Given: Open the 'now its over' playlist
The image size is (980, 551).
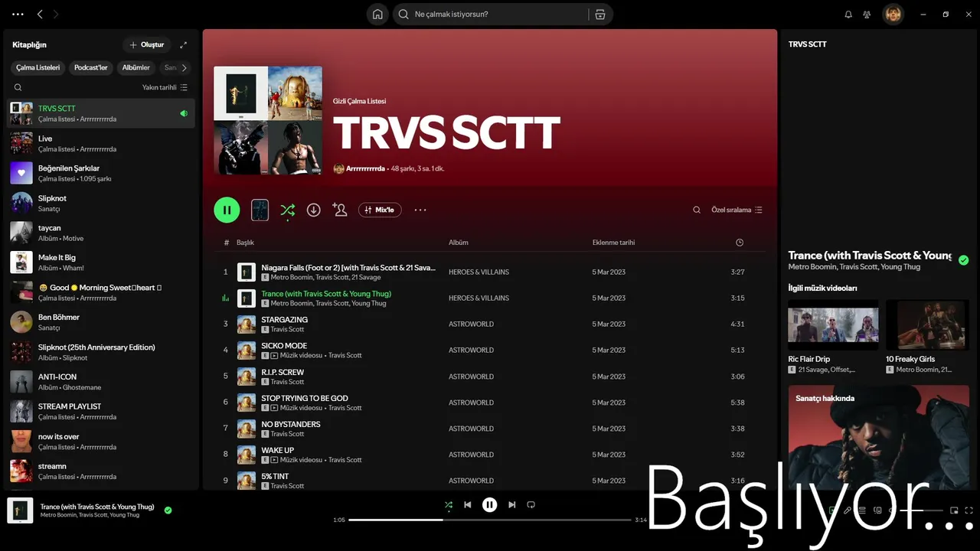Looking at the screenshot, I should [x=101, y=442].
